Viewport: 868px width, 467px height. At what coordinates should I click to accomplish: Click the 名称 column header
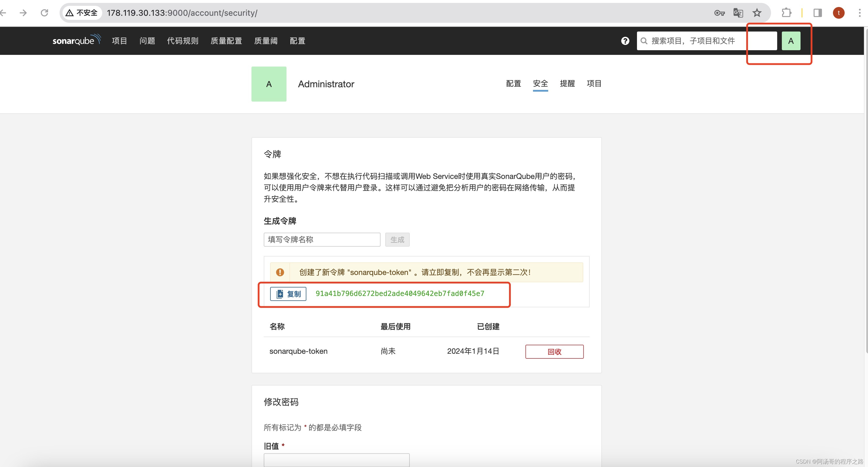(x=277, y=326)
